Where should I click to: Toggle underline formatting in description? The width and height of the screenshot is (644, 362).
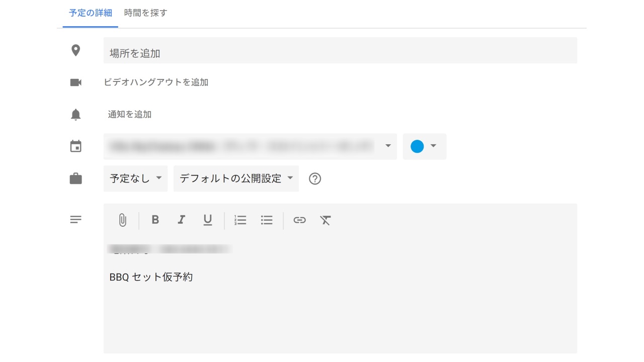(x=207, y=220)
